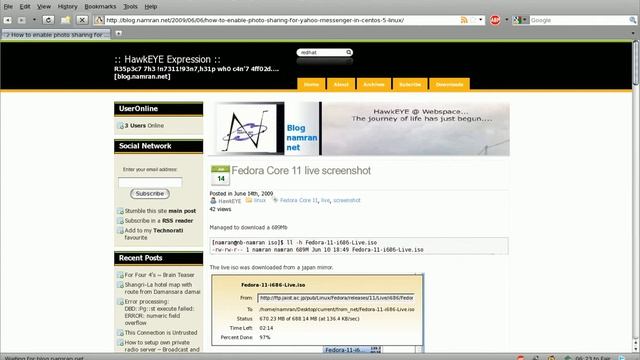Click the June 14 calendar date icon
The width and height of the screenshot is (640, 360).
click(220, 176)
